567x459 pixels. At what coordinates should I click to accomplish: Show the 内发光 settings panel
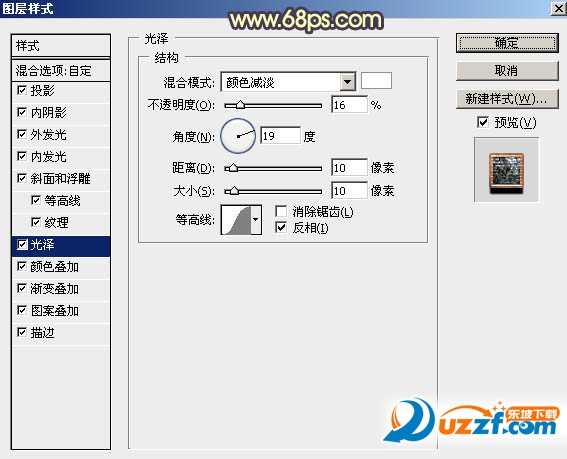(x=61, y=157)
